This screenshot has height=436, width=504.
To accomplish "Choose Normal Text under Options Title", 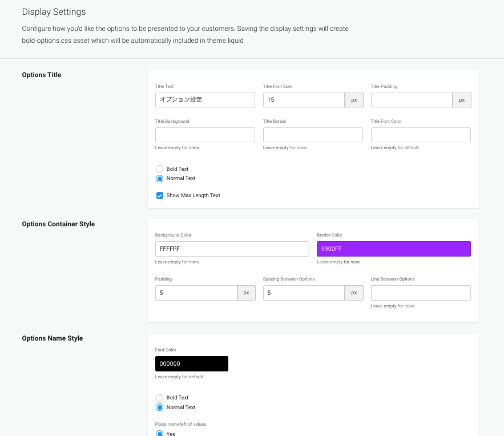I will pos(160,178).
